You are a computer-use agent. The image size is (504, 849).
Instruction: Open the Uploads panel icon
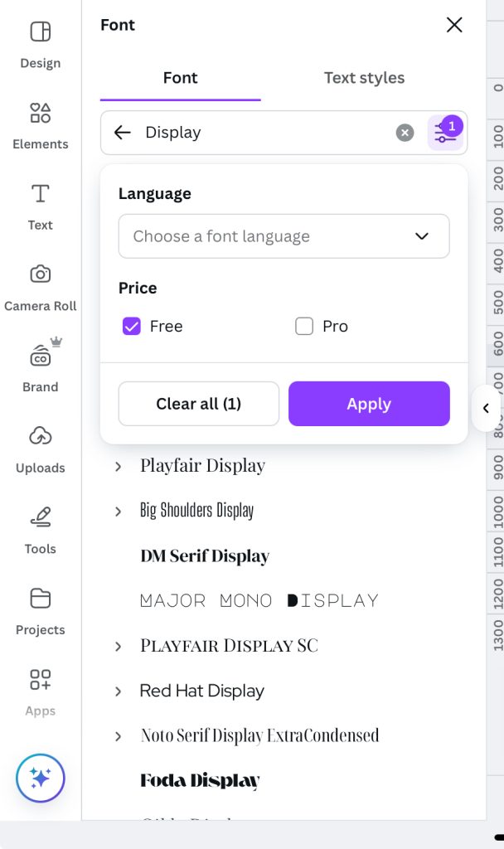pyautogui.click(x=40, y=436)
